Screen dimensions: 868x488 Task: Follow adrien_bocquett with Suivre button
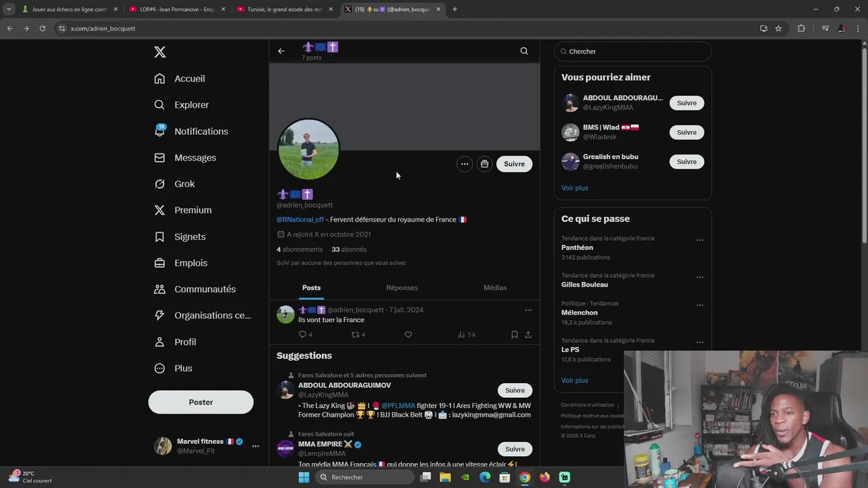click(514, 163)
